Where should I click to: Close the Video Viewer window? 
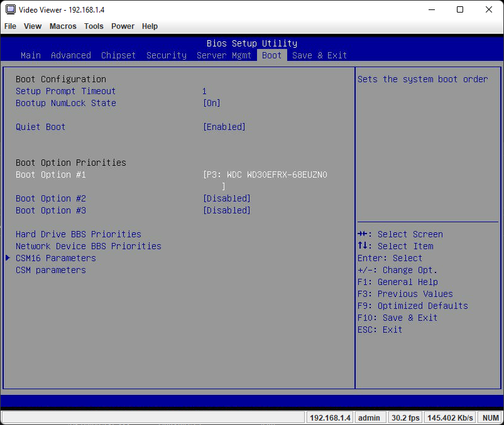(x=489, y=9)
